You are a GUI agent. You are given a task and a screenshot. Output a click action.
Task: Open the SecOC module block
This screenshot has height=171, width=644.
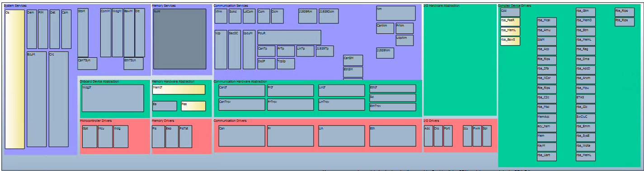tap(235, 50)
